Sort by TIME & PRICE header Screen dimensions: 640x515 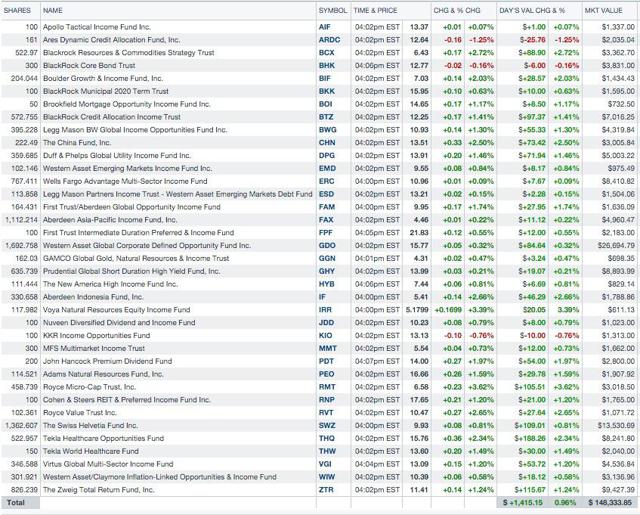[x=375, y=11]
